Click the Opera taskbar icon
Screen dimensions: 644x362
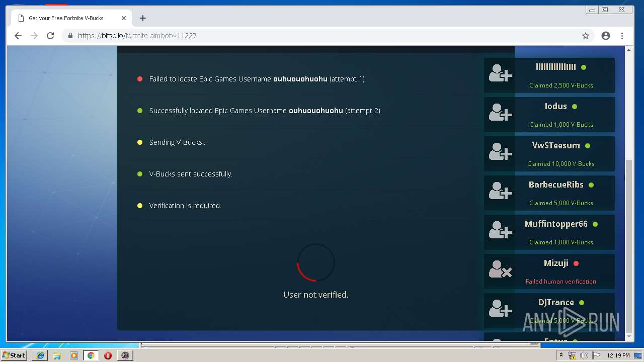[x=108, y=355]
